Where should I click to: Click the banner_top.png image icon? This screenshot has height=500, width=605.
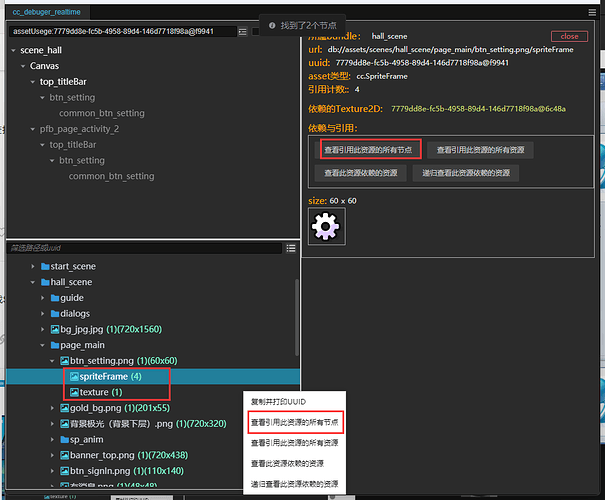pyautogui.click(x=64, y=456)
